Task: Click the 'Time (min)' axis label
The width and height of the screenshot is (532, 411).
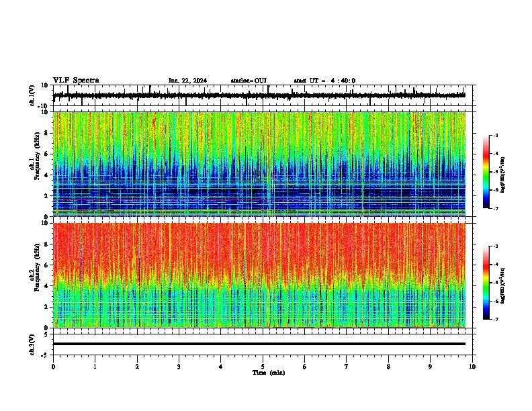Action: [269, 373]
